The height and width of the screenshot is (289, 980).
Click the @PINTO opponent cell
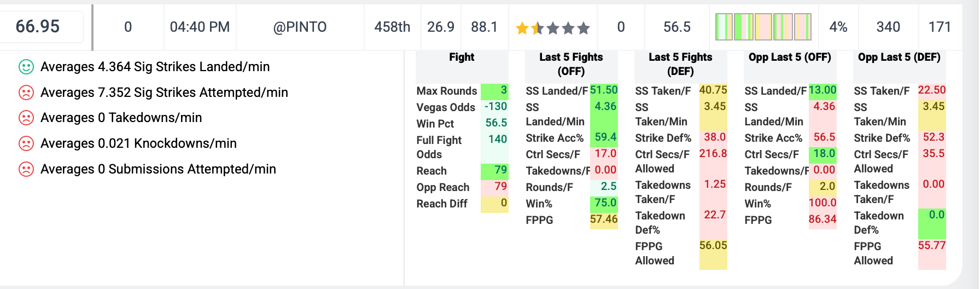(x=300, y=27)
